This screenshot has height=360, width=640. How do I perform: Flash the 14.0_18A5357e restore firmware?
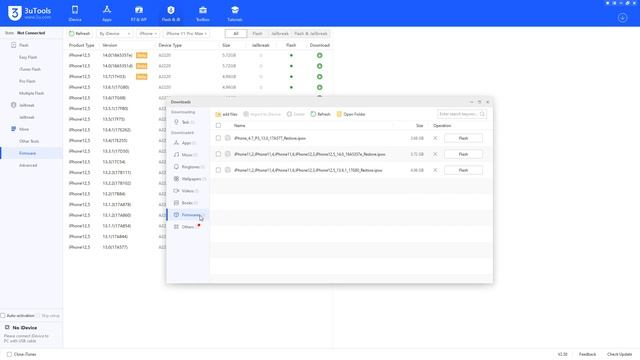(x=463, y=154)
